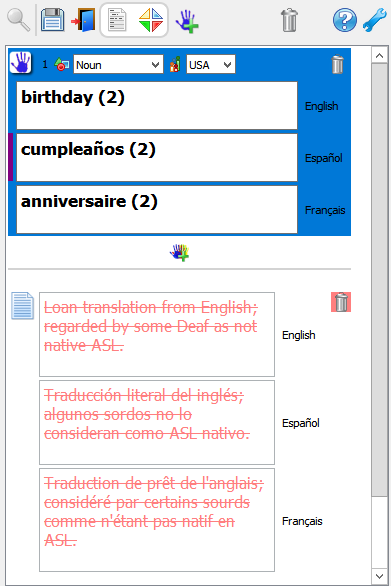Click the multicolored hands add icon
Screen dimensions: 391x586
[179, 253]
